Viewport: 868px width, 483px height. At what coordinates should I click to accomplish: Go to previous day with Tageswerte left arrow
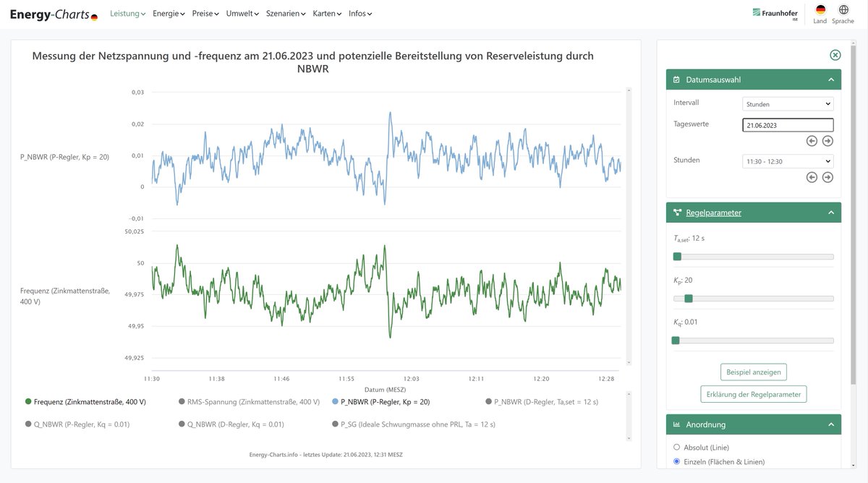812,141
